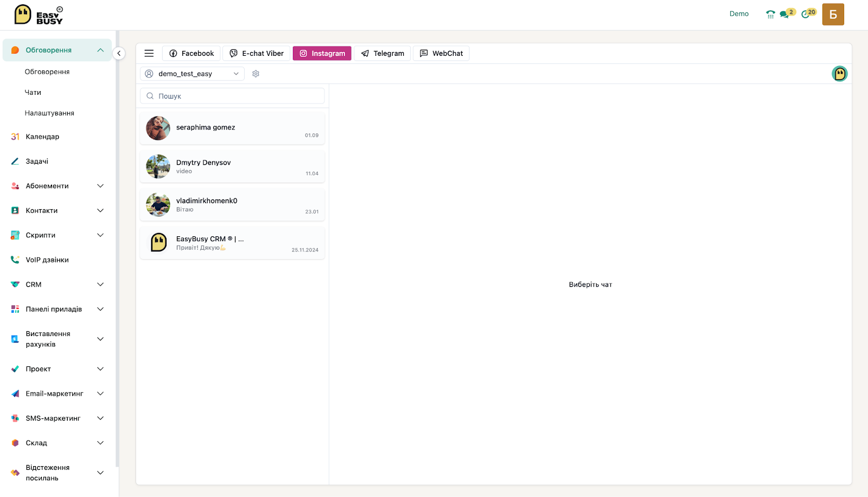Switch to the E-chat Viber tab

pyautogui.click(x=257, y=53)
